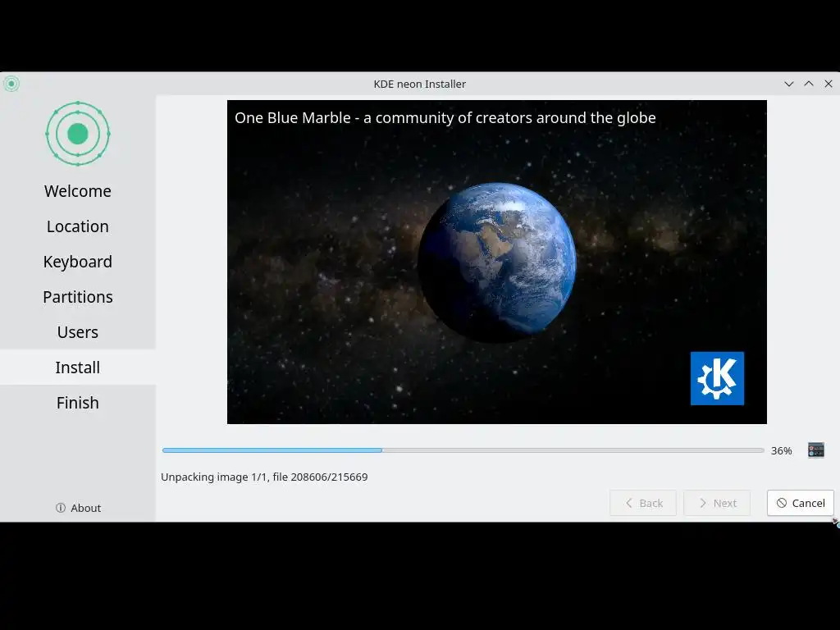Screen dimensions: 840x630
Task: Click the 'Unpacking image 1/1' status text
Action: click(x=264, y=477)
